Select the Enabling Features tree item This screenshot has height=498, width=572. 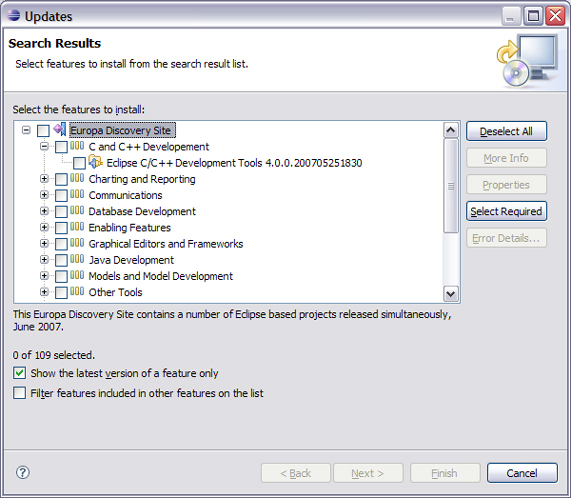coord(130,228)
